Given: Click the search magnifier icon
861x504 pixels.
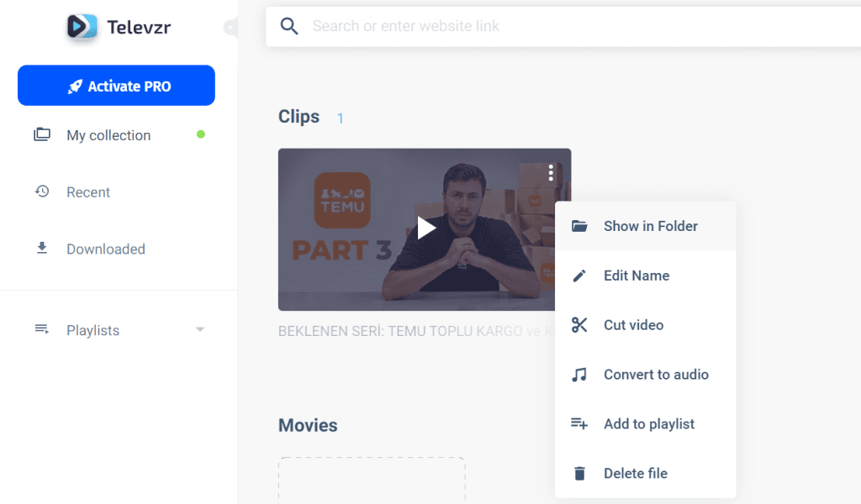Looking at the screenshot, I should (289, 26).
